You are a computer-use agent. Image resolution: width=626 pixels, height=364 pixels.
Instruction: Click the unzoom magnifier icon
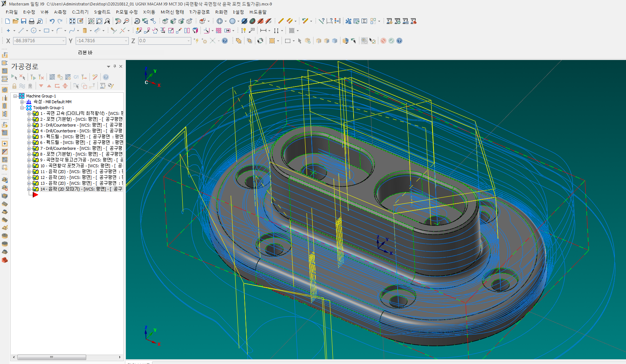point(126,21)
